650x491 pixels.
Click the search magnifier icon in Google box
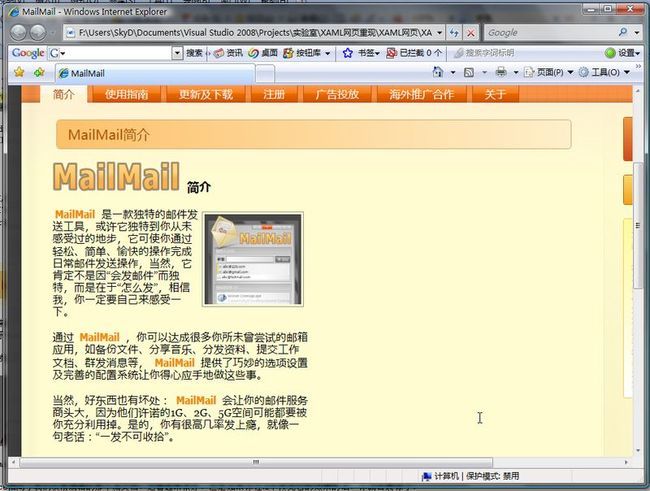click(x=623, y=32)
